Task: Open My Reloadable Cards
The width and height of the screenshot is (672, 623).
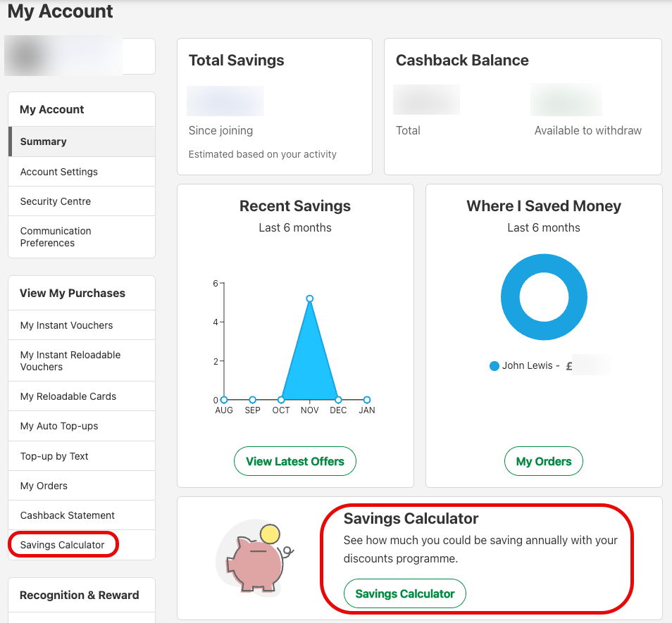Action: point(68,396)
